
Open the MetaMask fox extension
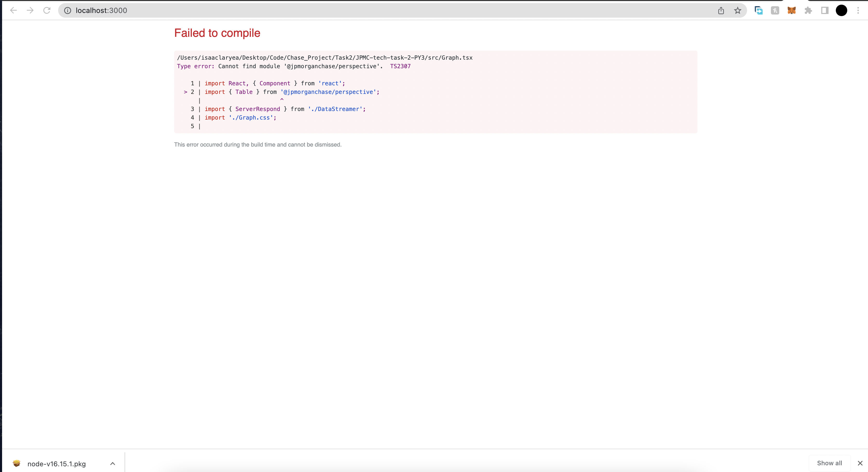(x=791, y=10)
